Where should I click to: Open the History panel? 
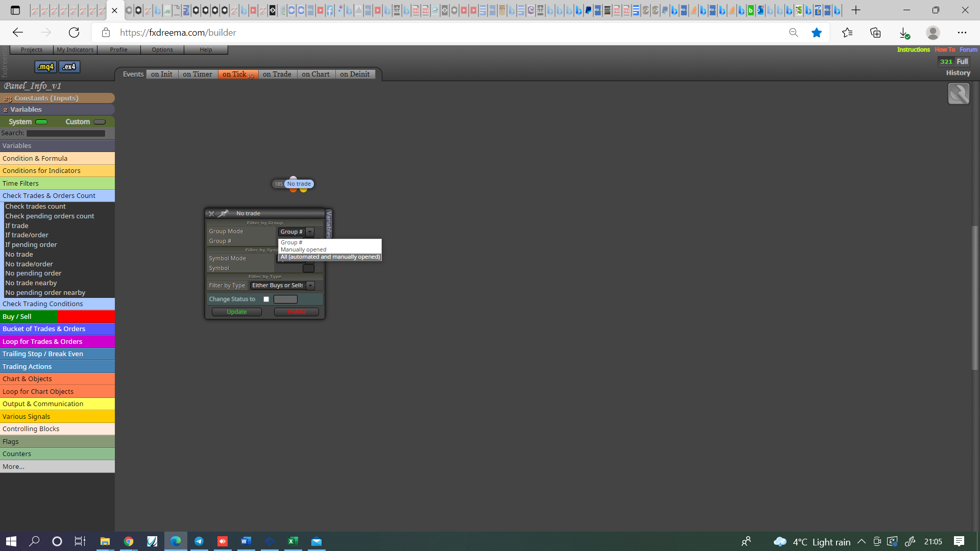958,73
